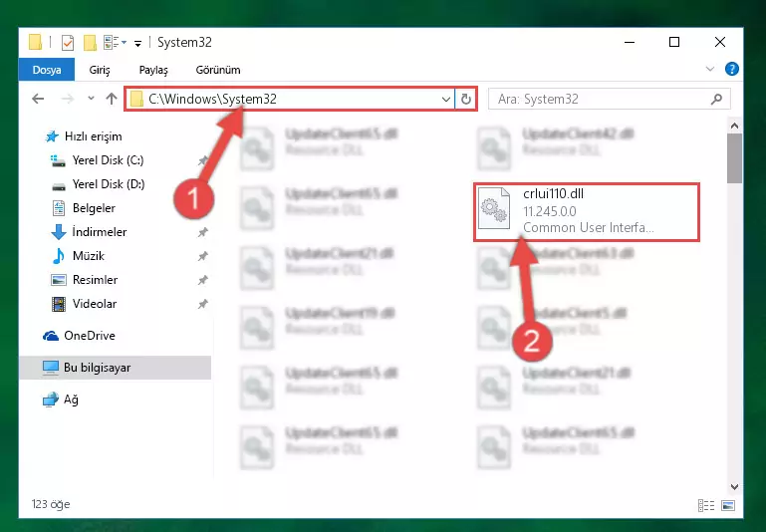
Task: Click the pin icon next to İndirmeler
Action: pyautogui.click(x=203, y=232)
